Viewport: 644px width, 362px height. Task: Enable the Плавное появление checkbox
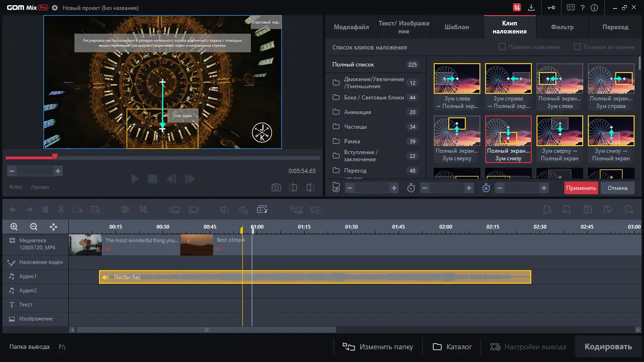tap(502, 47)
